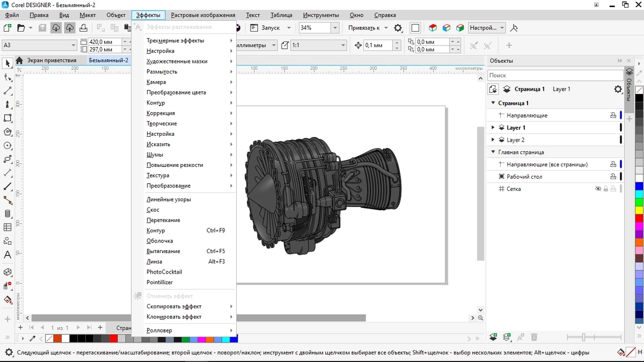Open the Запуск launch dropdown
The image size is (644, 362).
click(x=289, y=27)
